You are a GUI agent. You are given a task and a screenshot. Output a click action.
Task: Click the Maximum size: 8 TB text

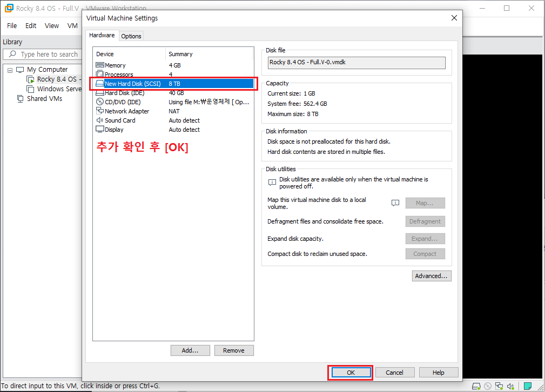pos(293,114)
